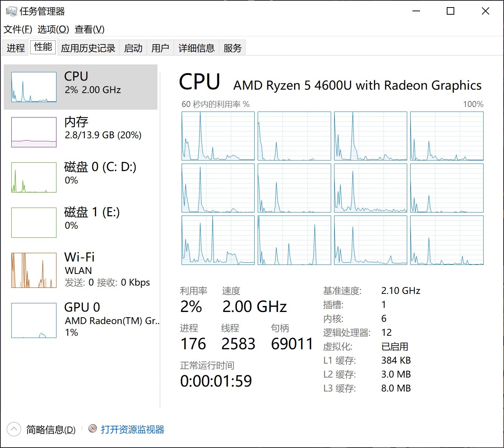Viewport: 504px width, 448px height.
Task: Open the 查看 (View) menu
Action: (89, 29)
